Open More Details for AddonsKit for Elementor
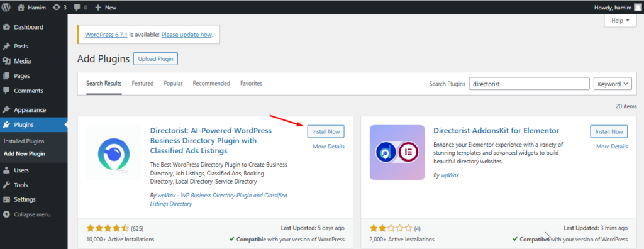 pyautogui.click(x=612, y=147)
